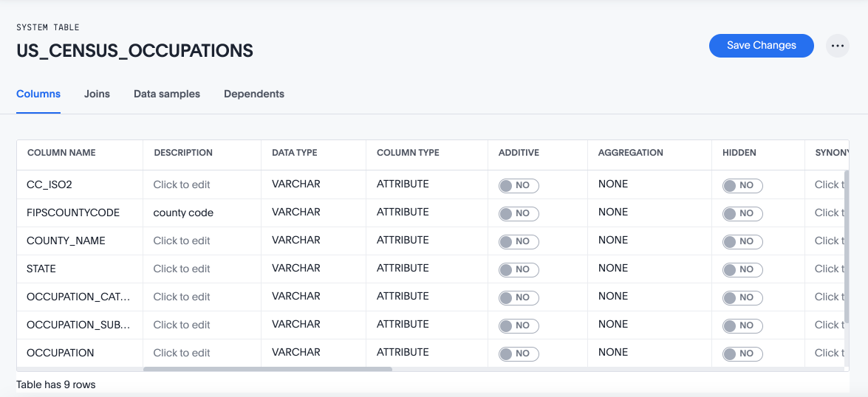Click to edit description of STATE
The image size is (868, 397).
point(182,269)
